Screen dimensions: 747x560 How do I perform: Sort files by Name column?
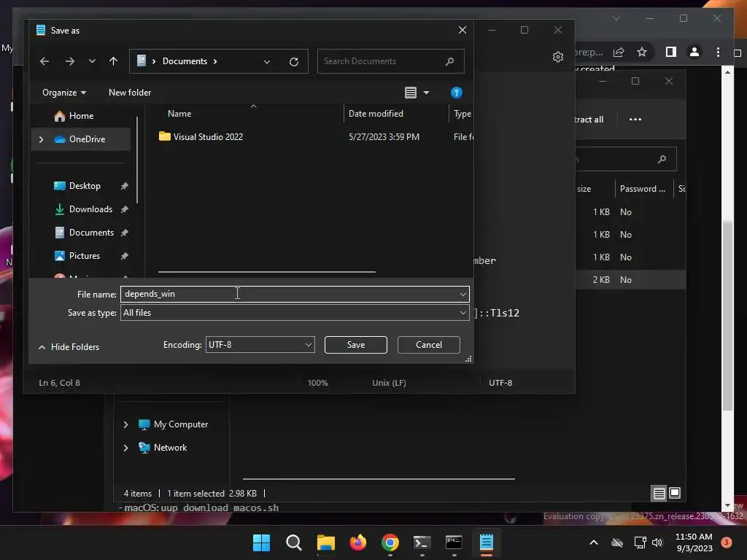[179, 113]
